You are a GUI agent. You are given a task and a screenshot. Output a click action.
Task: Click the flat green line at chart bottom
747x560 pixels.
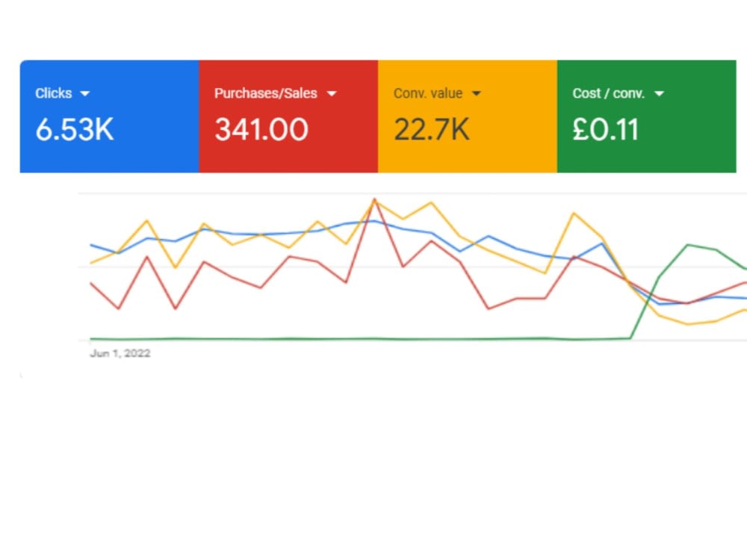pos(299,337)
